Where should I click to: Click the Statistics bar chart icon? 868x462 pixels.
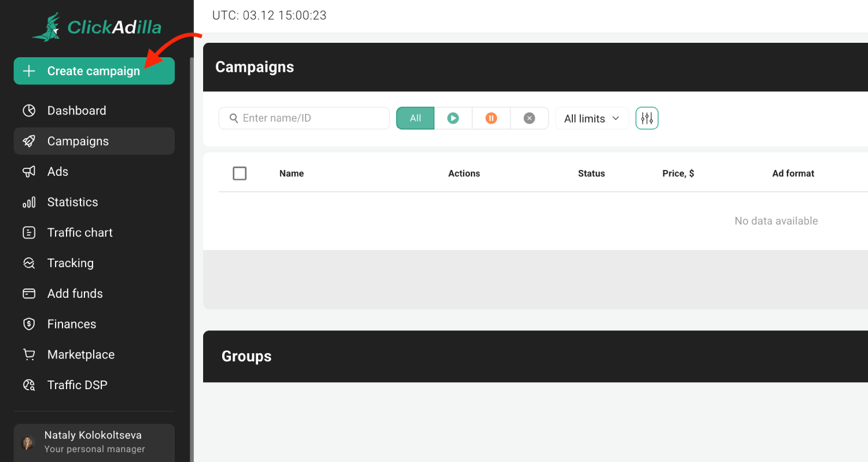click(29, 202)
